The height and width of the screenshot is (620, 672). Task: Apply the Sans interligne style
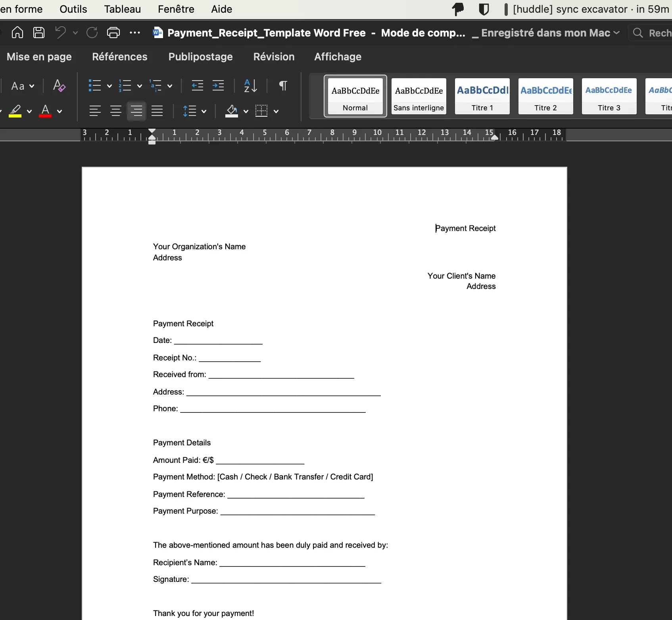(419, 96)
